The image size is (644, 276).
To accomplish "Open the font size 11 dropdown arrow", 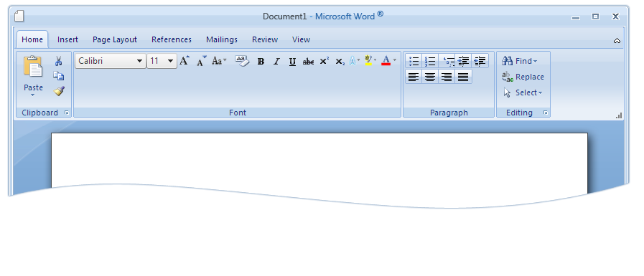I will [x=170, y=61].
